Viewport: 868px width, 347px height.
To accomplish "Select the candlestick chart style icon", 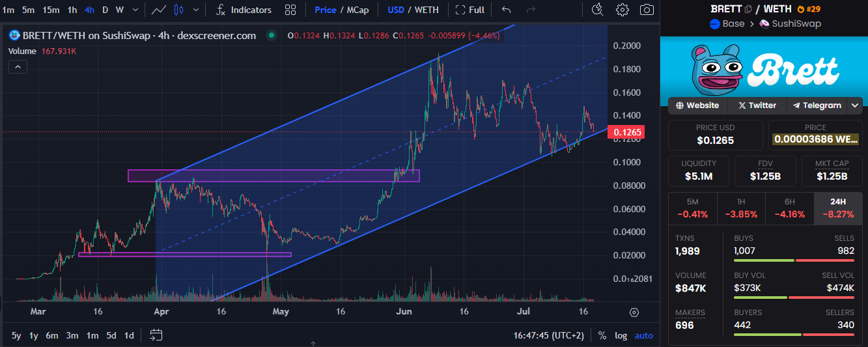I will [179, 10].
